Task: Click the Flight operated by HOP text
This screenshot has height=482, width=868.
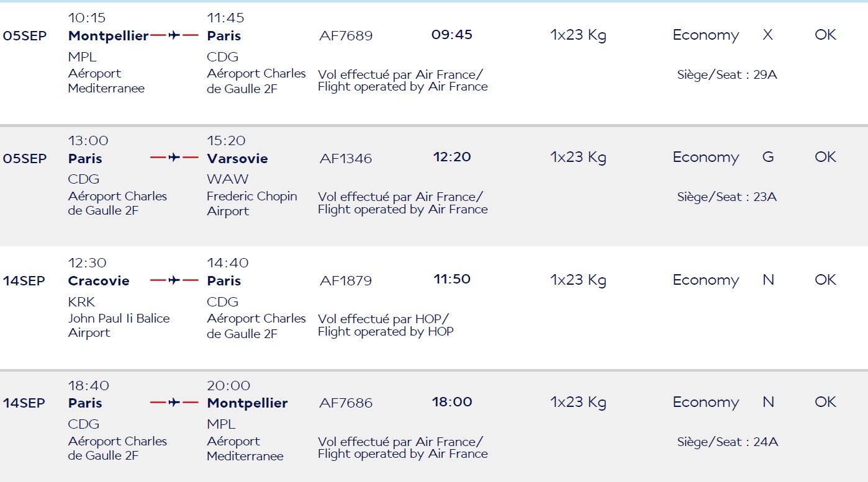Action: [x=386, y=332]
